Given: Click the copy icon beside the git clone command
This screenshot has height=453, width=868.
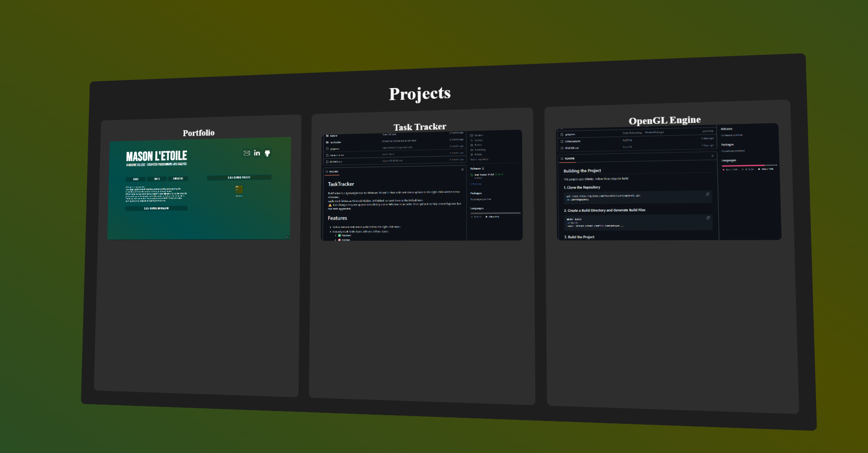Looking at the screenshot, I should click(x=708, y=194).
